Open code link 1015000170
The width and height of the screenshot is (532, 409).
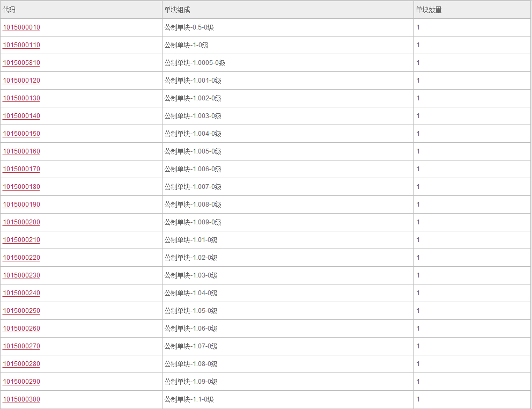pyautogui.click(x=21, y=169)
